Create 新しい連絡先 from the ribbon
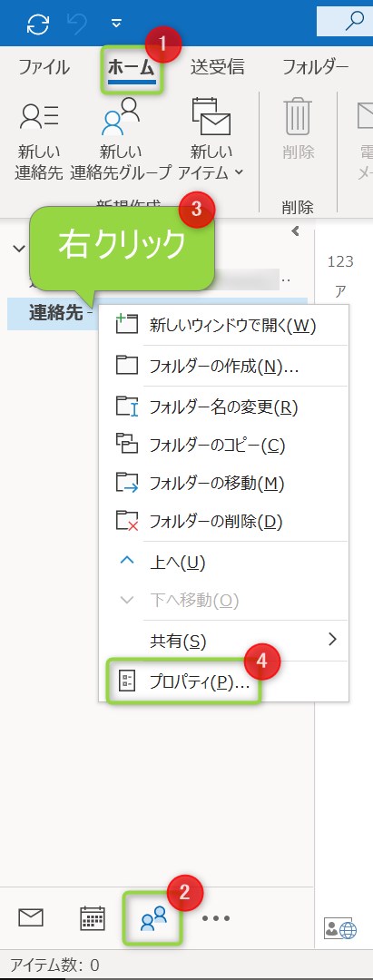This screenshot has width=373, height=980. coord(39,140)
